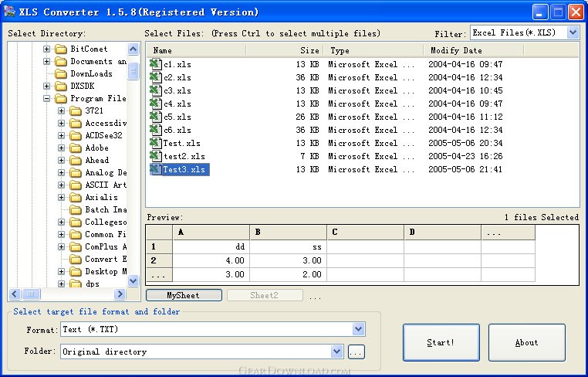Expand the ACDSee32 folder node
Viewport: 588px width, 377px height.
(x=62, y=135)
